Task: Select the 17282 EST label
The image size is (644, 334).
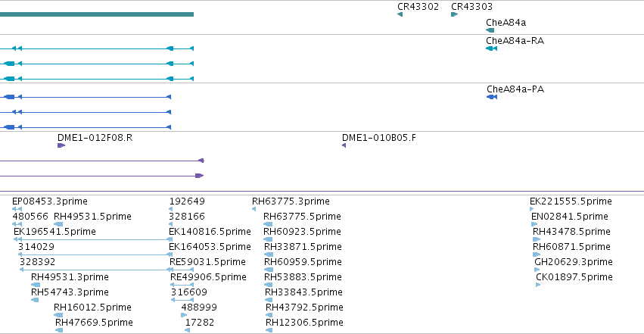Action: pyautogui.click(x=200, y=323)
